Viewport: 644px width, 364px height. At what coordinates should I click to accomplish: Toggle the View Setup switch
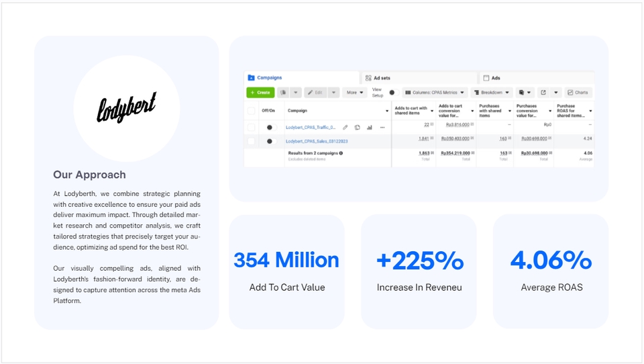(x=394, y=93)
